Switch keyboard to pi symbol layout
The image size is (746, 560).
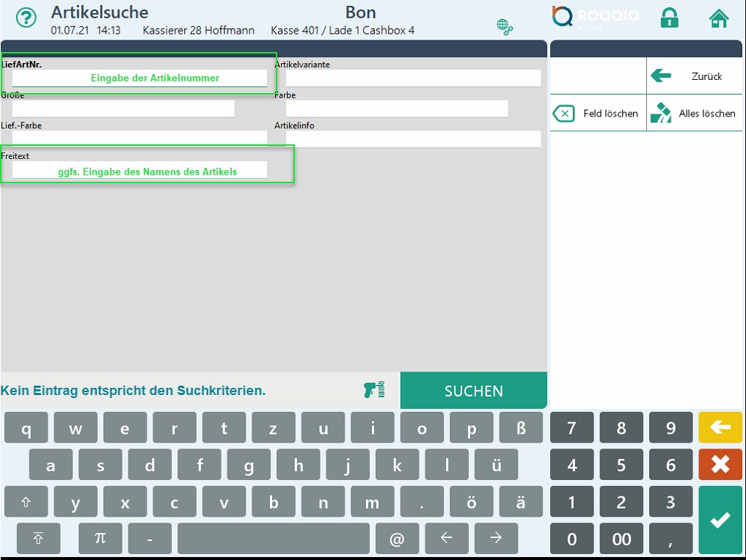[x=100, y=539]
